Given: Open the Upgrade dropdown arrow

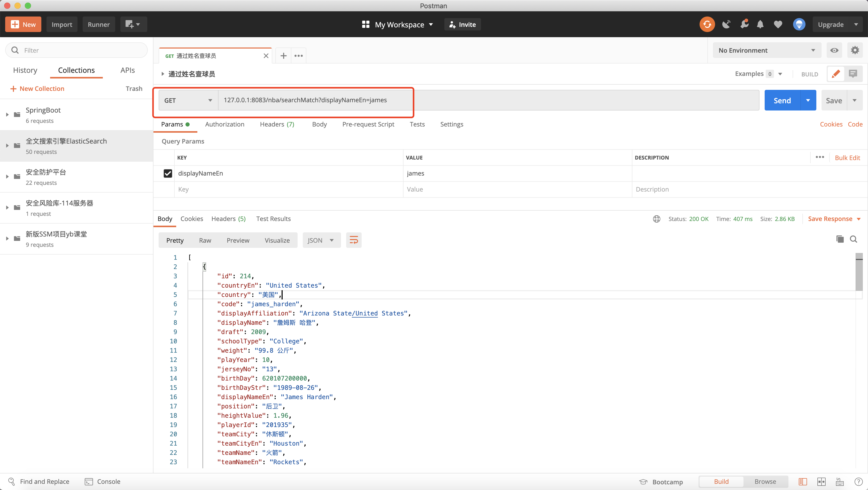Looking at the screenshot, I should (x=856, y=24).
